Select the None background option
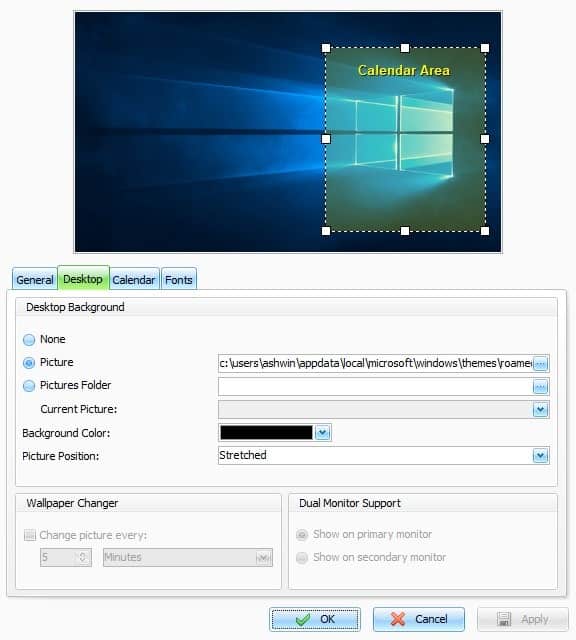 29,340
